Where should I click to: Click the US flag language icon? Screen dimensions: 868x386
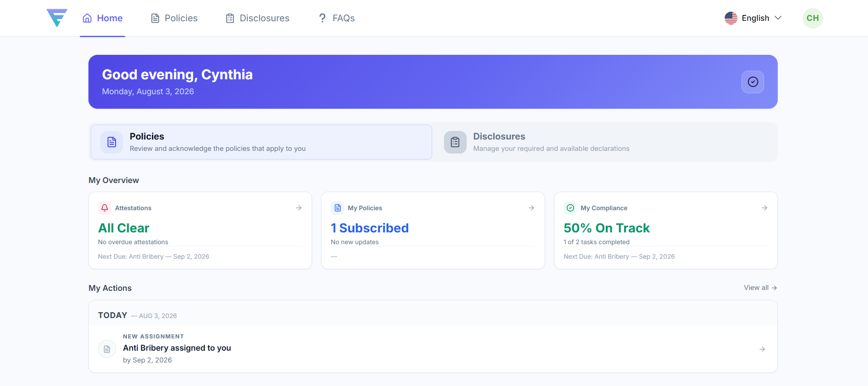click(x=731, y=18)
